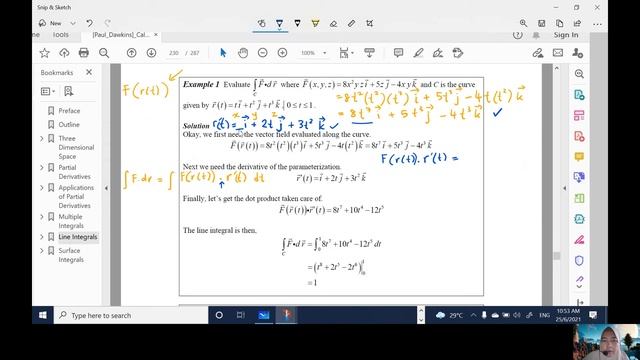Collapse the left navigation pane arrow

click(x=106, y=188)
